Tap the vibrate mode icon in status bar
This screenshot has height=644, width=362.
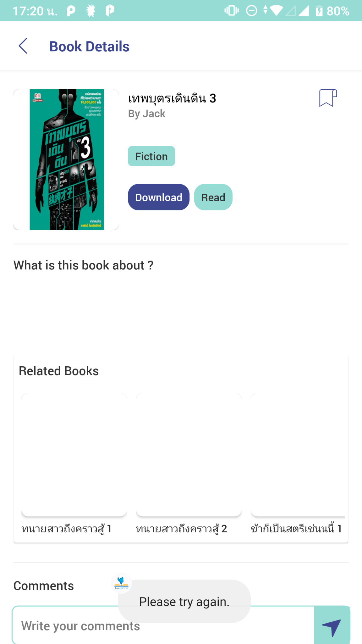click(232, 11)
